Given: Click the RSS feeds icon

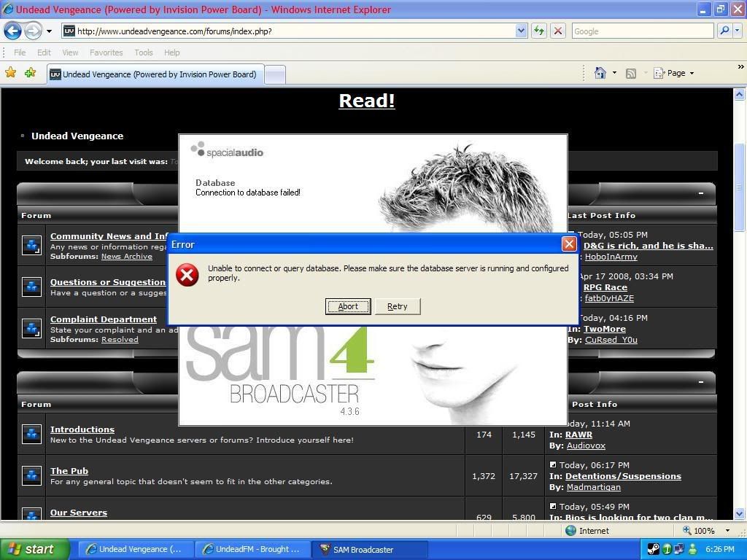Looking at the screenshot, I should point(631,74).
